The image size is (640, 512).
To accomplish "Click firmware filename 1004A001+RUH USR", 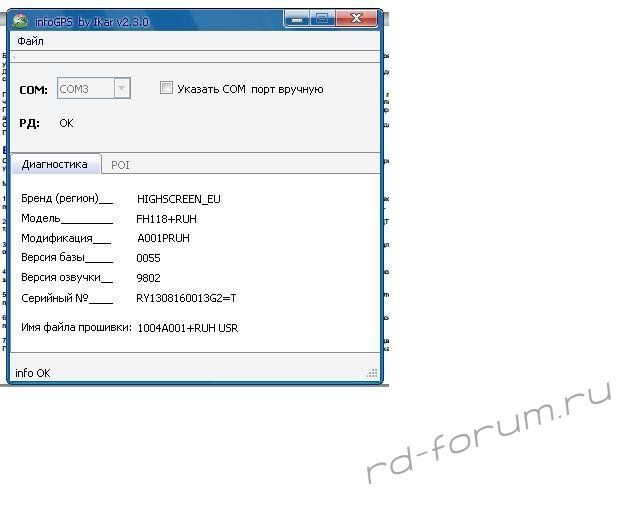I will coord(187,328).
